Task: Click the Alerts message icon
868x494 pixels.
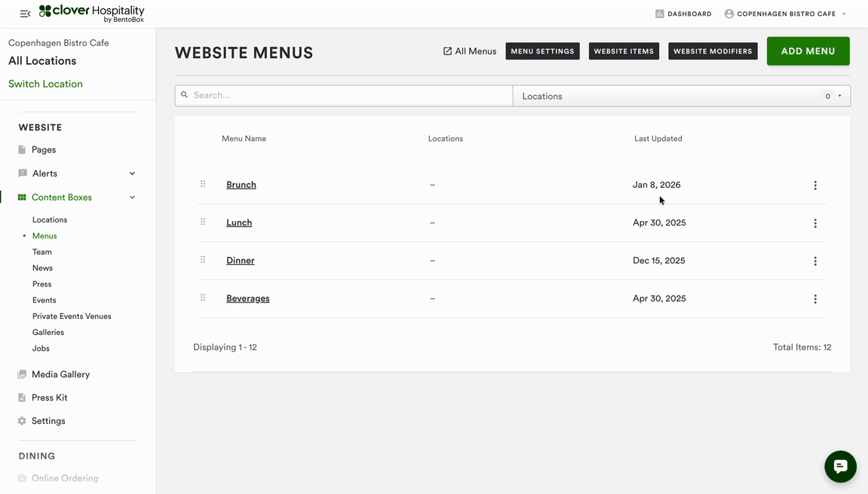Action: (x=22, y=173)
